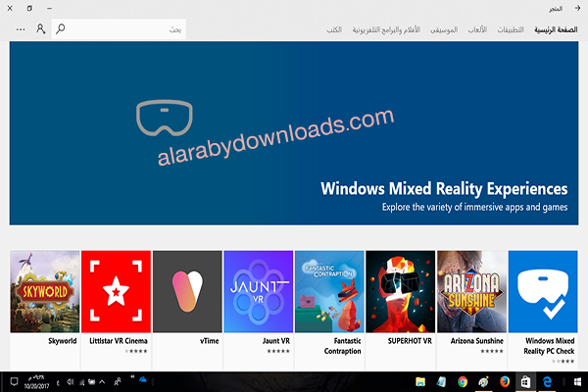Click the Fantastic Contraption title text
Image resolution: width=588 pixels, height=392 pixels.
[x=343, y=346]
